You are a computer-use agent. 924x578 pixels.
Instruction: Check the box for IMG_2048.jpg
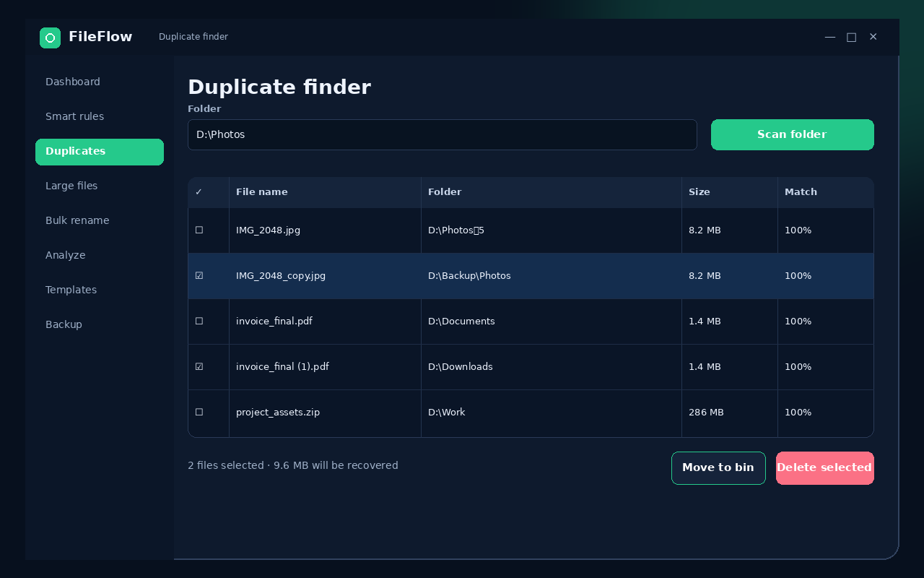click(199, 230)
